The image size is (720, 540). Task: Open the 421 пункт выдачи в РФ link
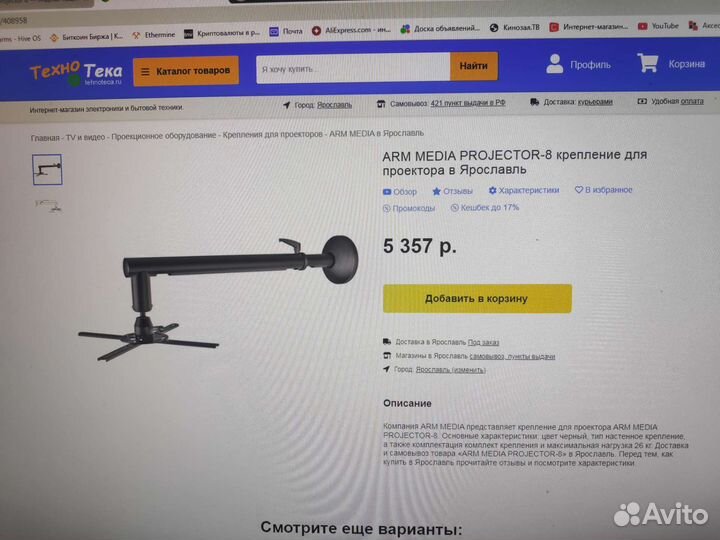[468, 103]
